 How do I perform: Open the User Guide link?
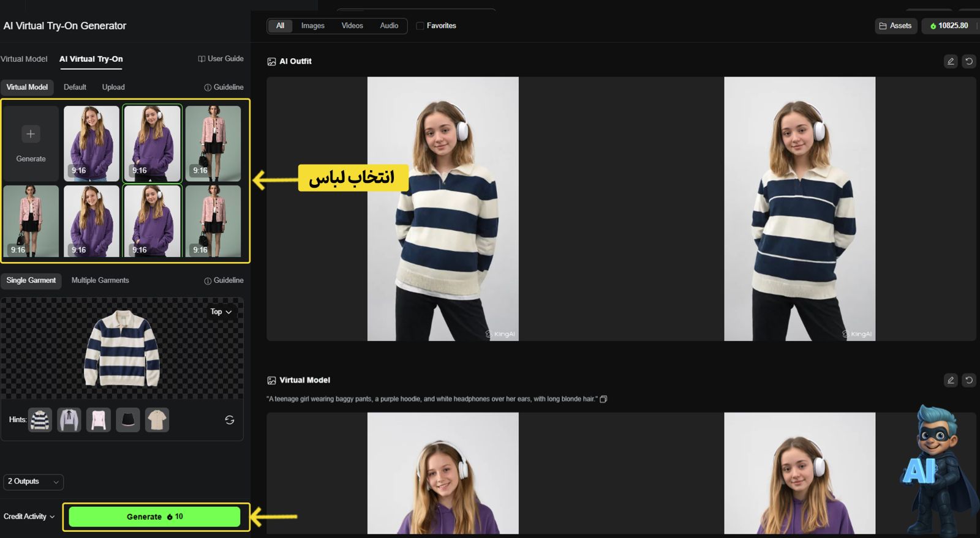point(221,59)
